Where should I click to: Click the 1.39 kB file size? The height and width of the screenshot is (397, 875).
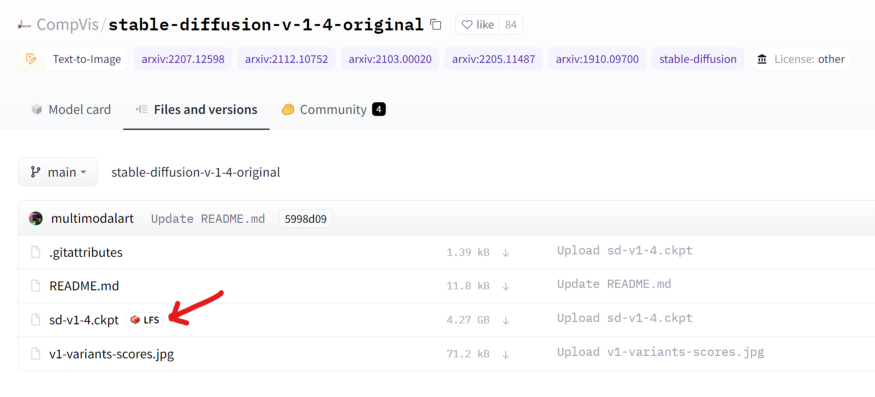coord(468,253)
